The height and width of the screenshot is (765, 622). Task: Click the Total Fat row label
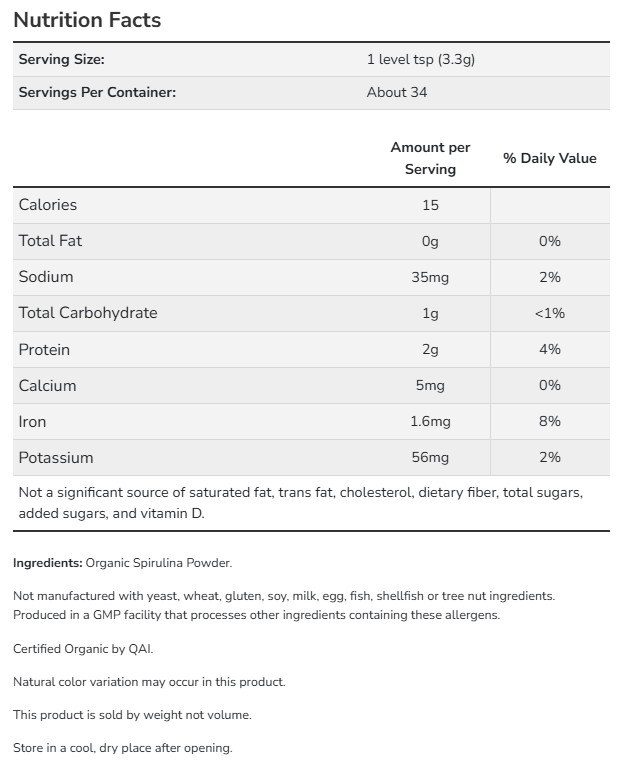[50, 241]
